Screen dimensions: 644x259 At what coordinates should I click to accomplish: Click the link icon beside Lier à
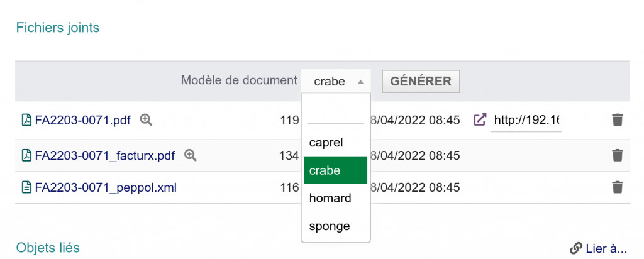click(x=575, y=248)
